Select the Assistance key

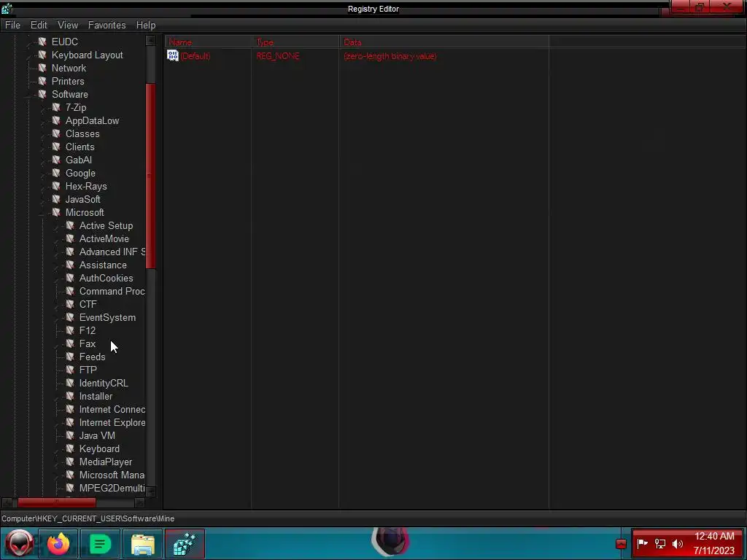103,265
